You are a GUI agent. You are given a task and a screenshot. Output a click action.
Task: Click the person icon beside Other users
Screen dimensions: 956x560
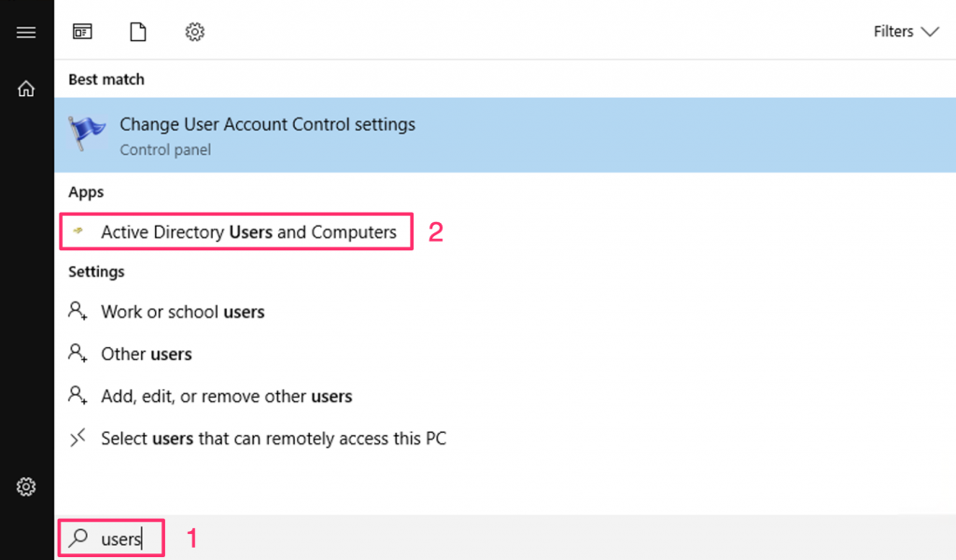coord(78,354)
